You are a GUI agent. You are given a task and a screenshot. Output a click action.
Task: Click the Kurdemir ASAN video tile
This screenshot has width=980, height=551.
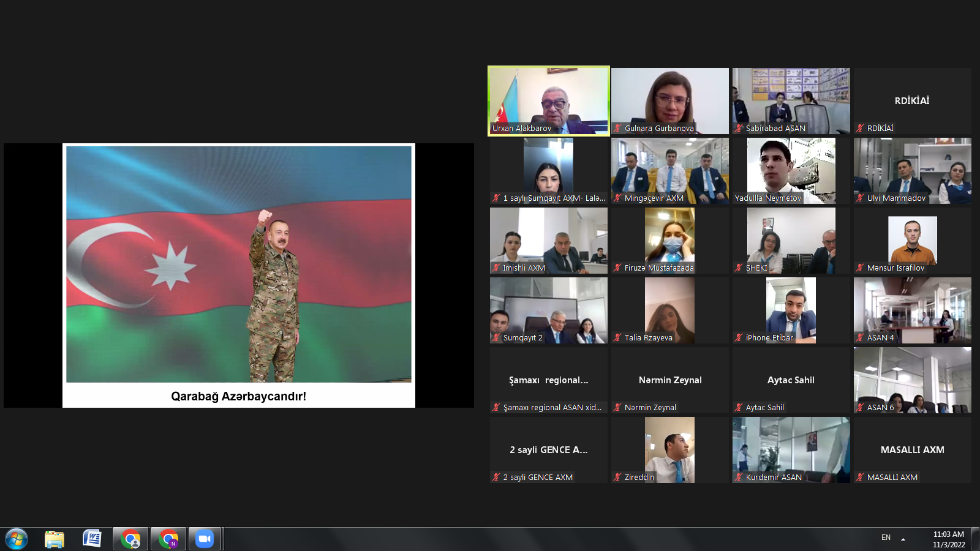point(791,447)
